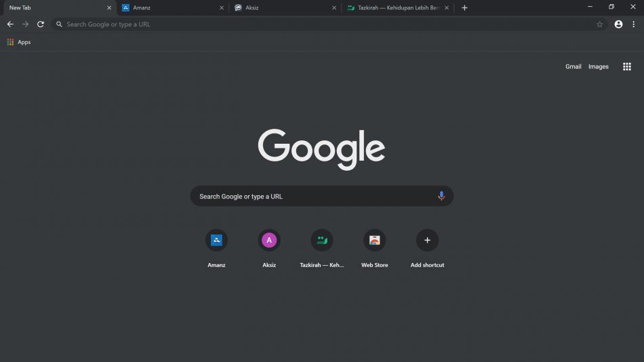This screenshot has height=362, width=644.
Task: Open the Apps bookmarks shortcut
Action: [19, 42]
